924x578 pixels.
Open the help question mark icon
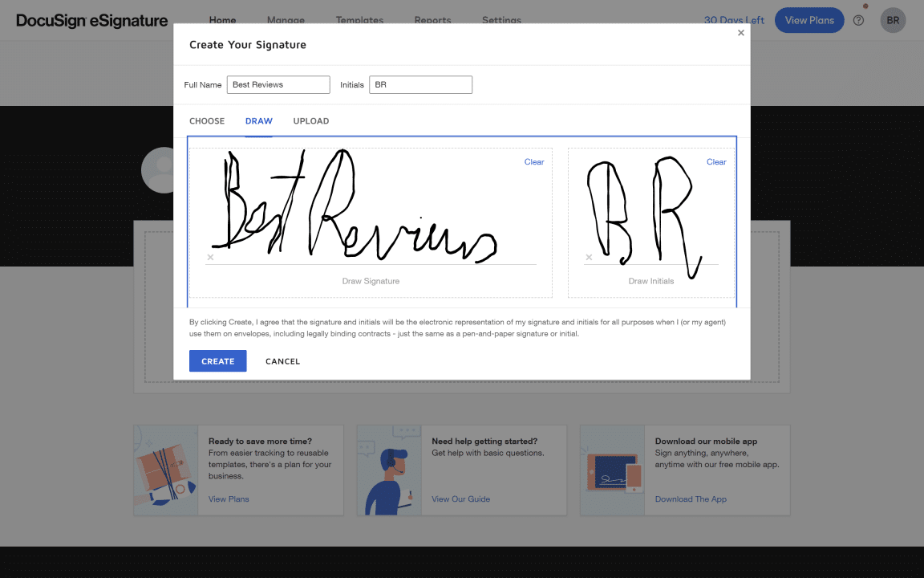(x=858, y=20)
